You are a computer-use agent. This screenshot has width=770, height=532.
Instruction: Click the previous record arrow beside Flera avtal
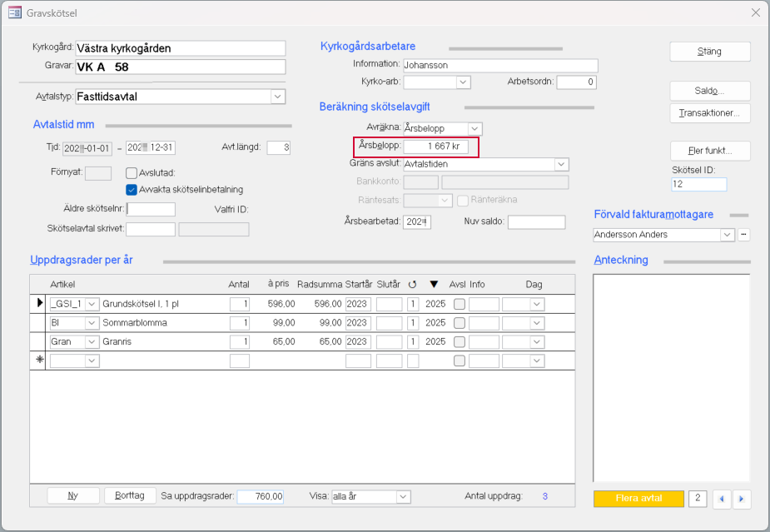[722, 499]
